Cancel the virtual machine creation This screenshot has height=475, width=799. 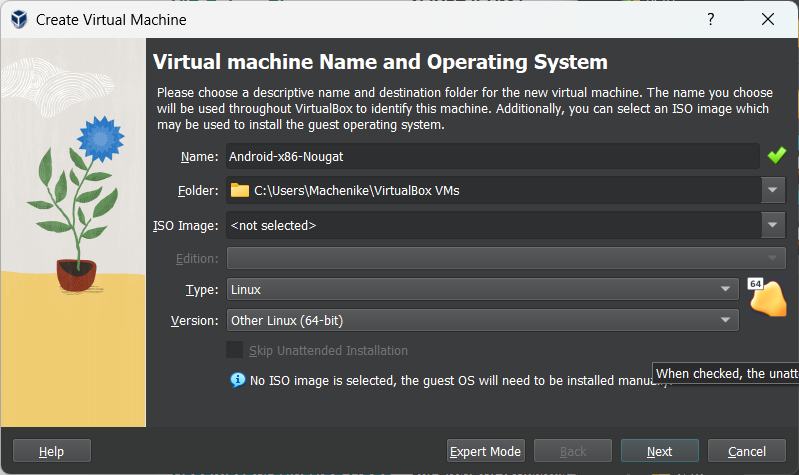747,451
